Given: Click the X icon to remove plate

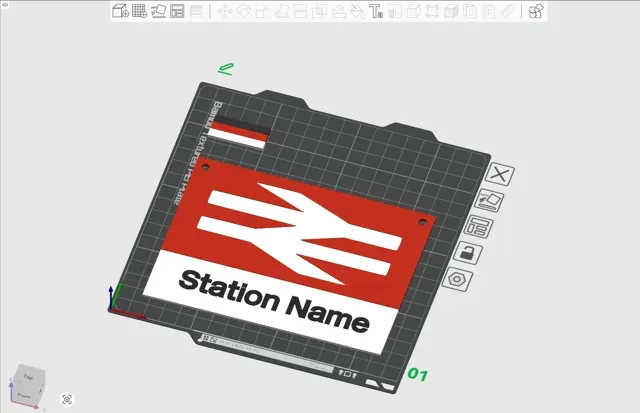Looking at the screenshot, I should coord(500,174).
